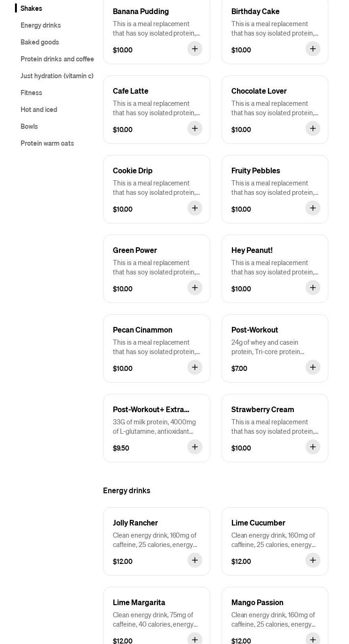Add Jolly Rancher energy drink
This screenshot has width=349, height=644.
[x=195, y=560]
